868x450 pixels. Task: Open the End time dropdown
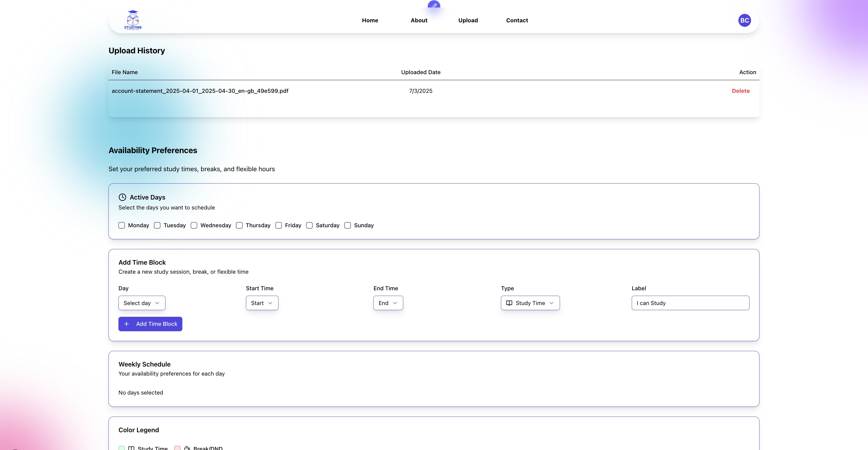(388, 303)
